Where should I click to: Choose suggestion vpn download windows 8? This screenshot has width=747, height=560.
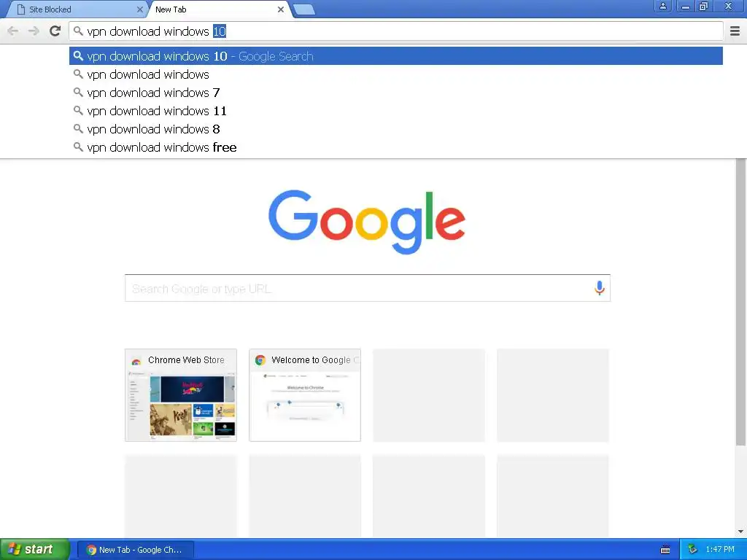[396, 129]
